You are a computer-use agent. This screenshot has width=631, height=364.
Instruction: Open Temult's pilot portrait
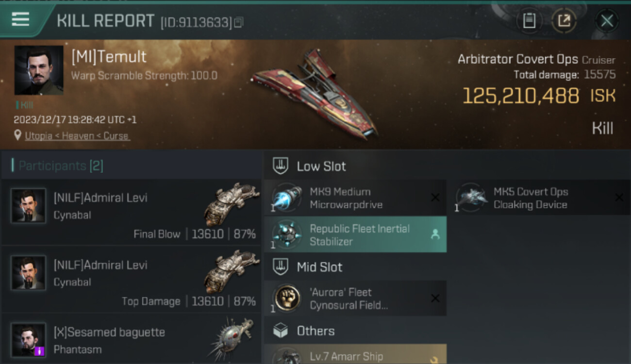(39, 70)
